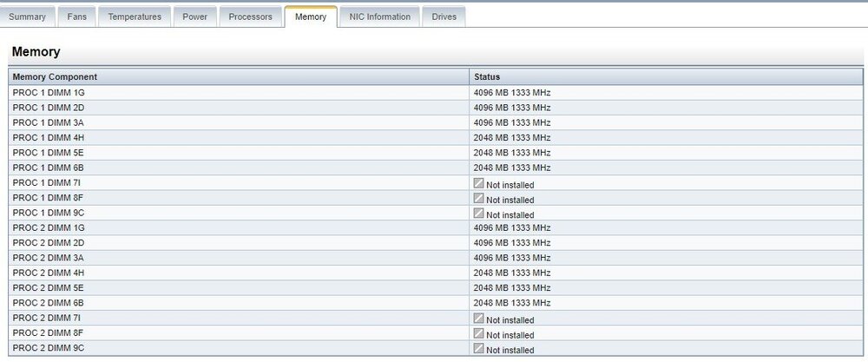This screenshot has height=362, width=868.
Task: Click the Memory tab
Action: pyautogui.click(x=311, y=16)
